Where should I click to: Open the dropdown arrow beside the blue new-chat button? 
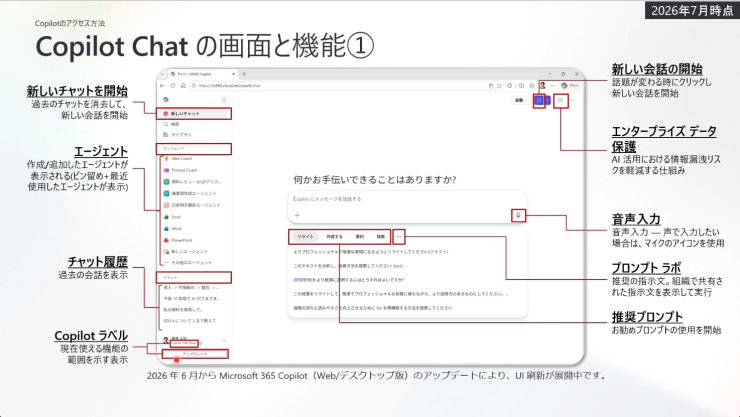547,100
